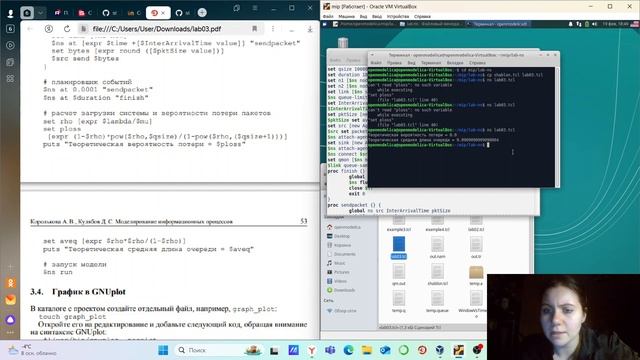
Task: Open VirtualBox Машина menu
Action: pos(346,17)
